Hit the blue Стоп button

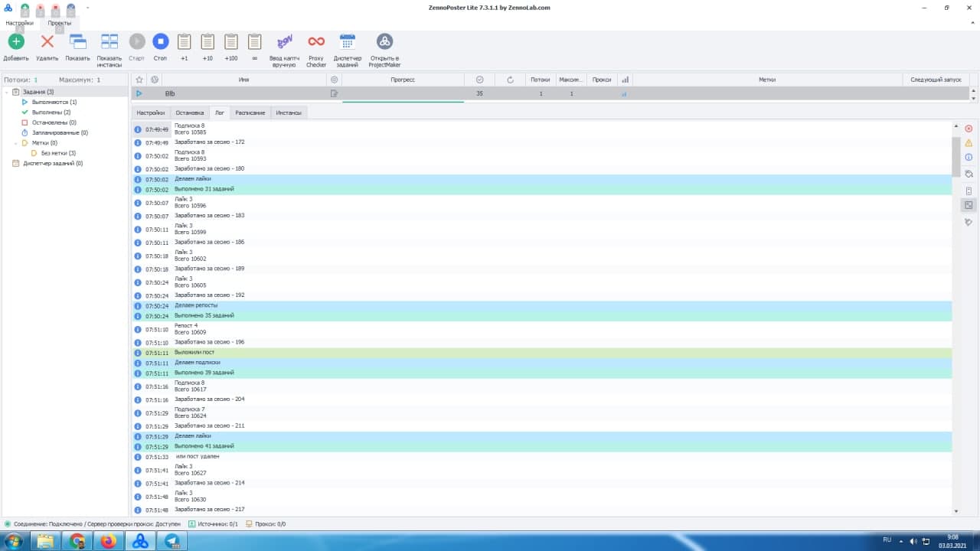(x=160, y=41)
